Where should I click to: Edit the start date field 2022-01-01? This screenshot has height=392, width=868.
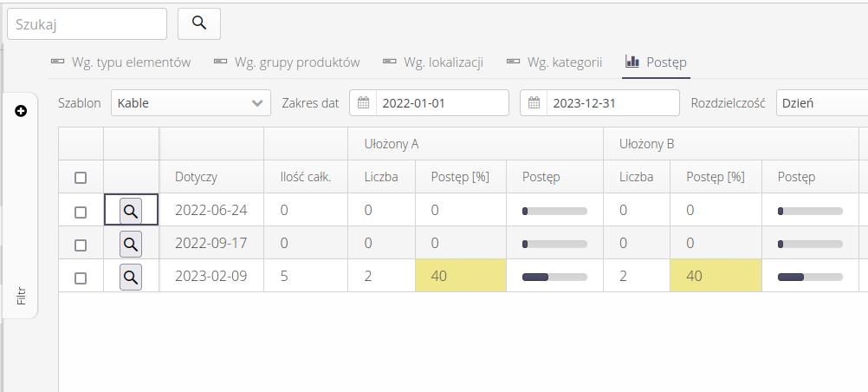point(443,103)
